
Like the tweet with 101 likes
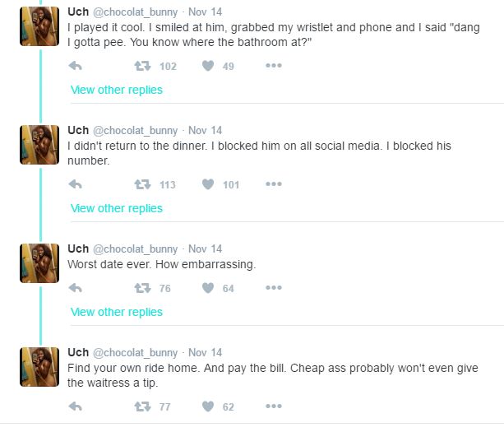[208, 184]
